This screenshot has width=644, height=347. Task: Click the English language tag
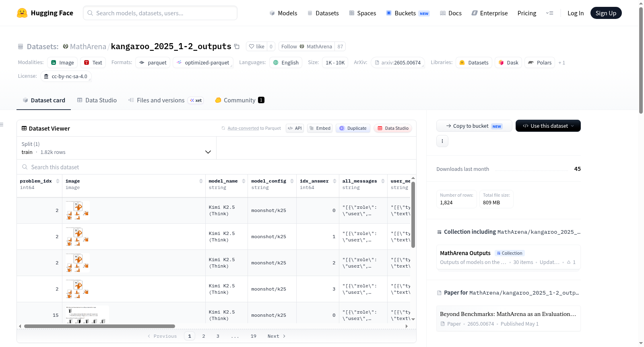286,62
